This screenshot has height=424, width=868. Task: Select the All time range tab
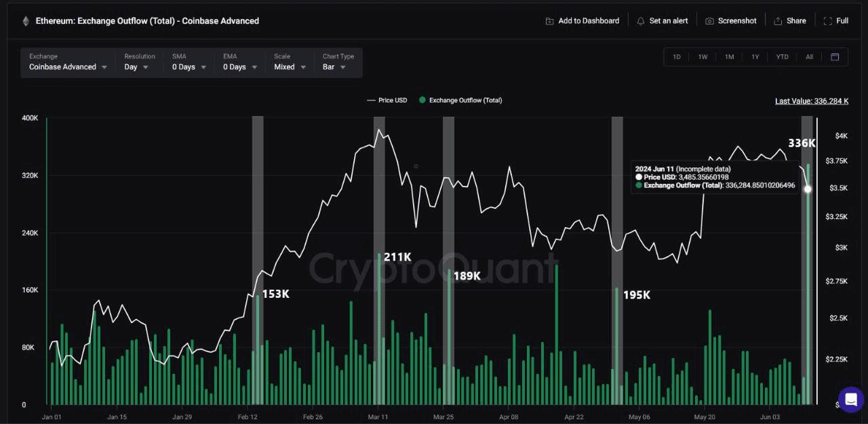pyautogui.click(x=809, y=57)
